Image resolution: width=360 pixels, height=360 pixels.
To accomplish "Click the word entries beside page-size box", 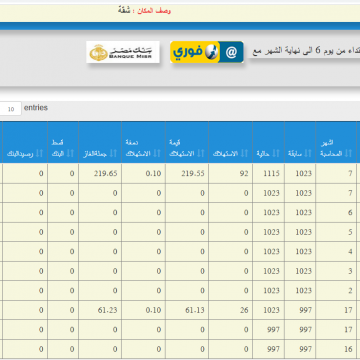I will click(x=36, y=108).
